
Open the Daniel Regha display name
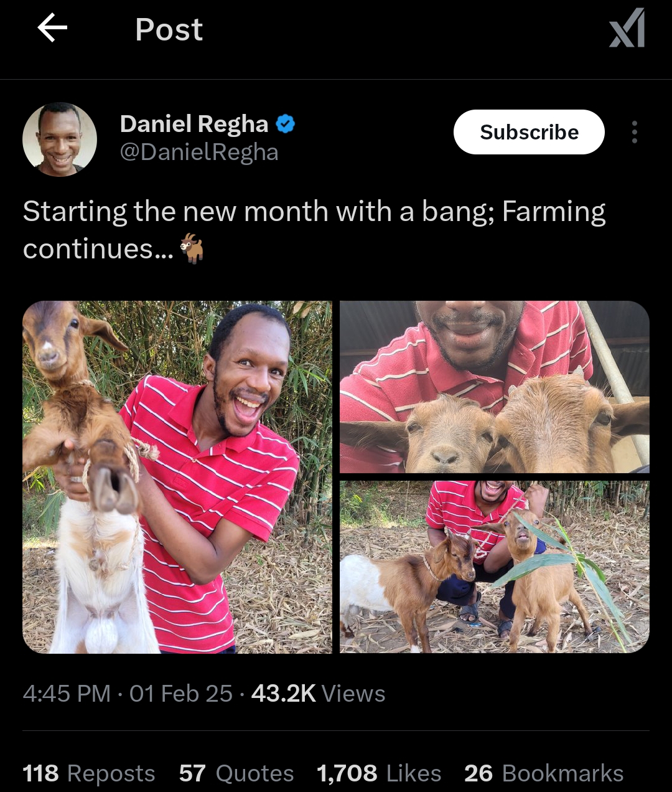click(194, 124)
